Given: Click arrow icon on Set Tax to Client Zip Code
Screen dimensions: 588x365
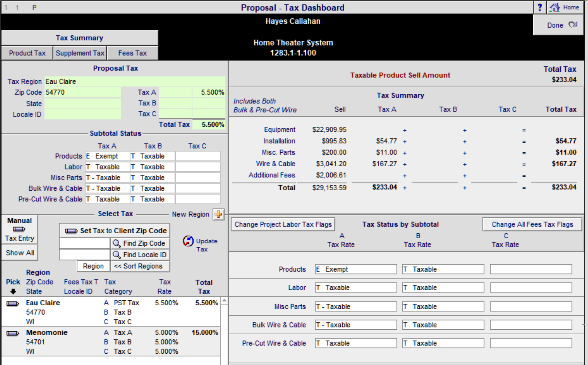Looking at the screenshot, I should tap(71, 231).
